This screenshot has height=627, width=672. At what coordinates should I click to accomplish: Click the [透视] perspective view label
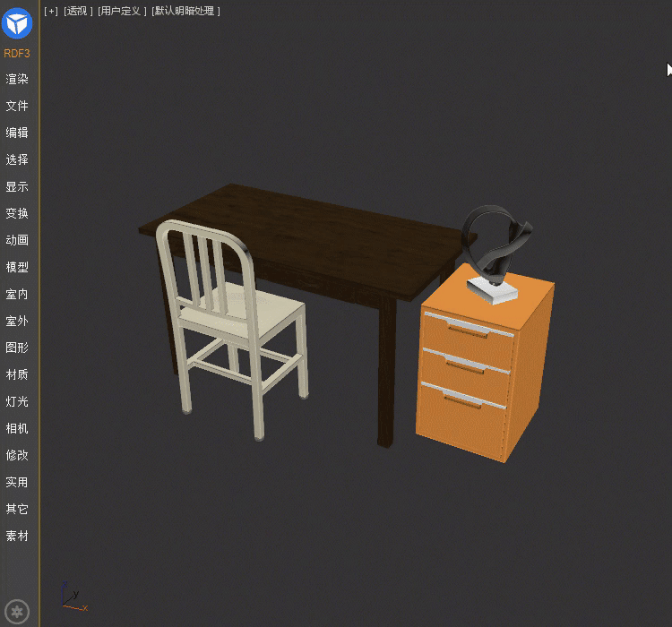tap(78, 11)
